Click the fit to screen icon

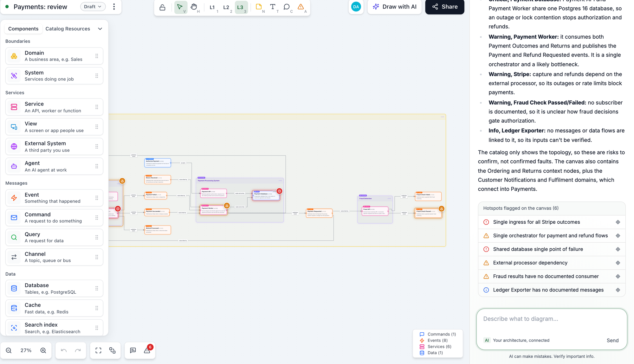click(x=99, y=350)
